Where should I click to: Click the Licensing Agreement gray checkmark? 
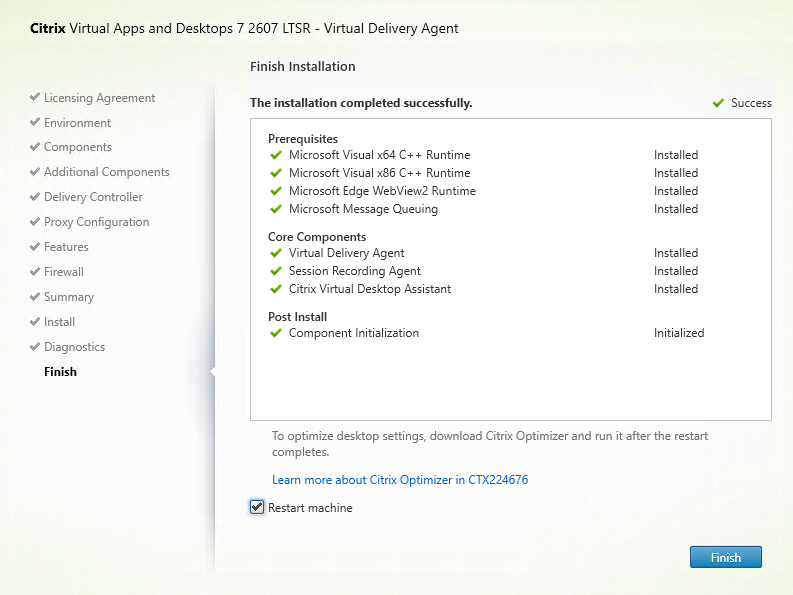(x=35, y=97)
